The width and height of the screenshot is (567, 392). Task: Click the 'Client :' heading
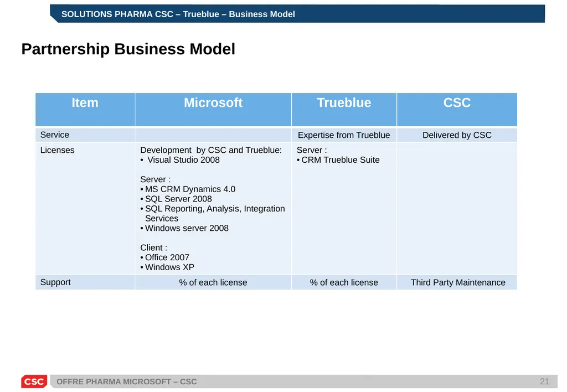click(154, 247)
